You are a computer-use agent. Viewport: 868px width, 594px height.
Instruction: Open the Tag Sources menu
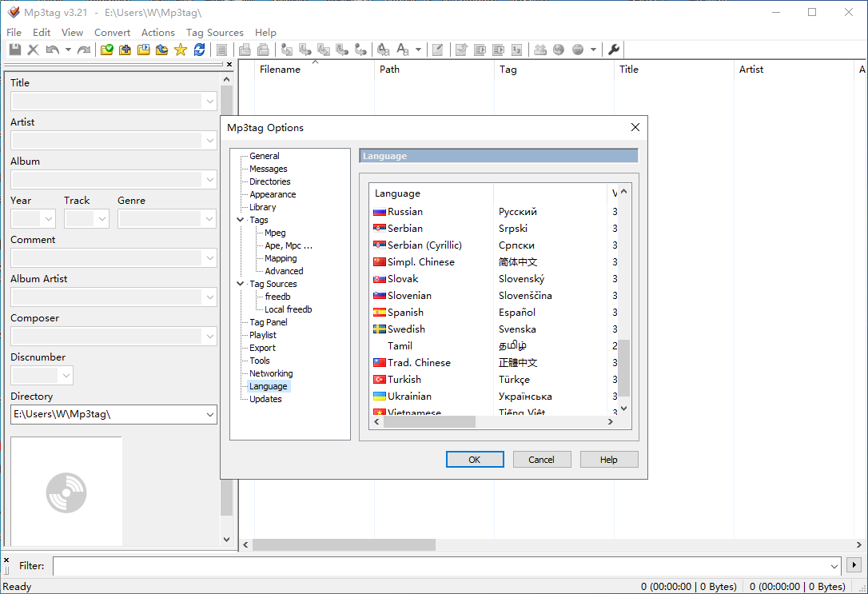click(215, 33)
